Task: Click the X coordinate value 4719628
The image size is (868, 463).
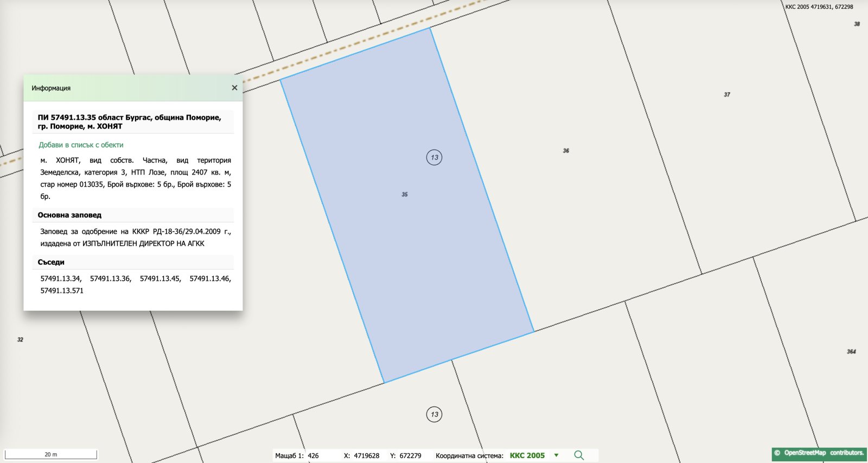Action: (x=366, y=456)
